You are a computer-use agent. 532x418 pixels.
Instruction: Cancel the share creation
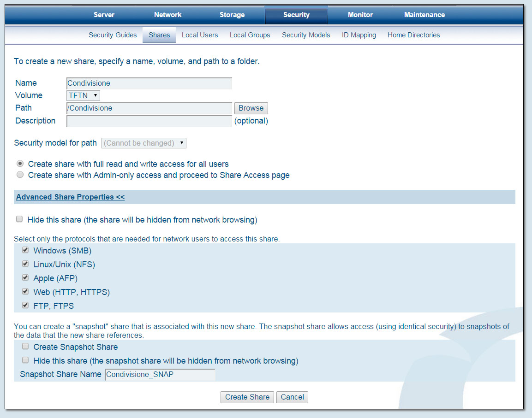click(292, 397)
